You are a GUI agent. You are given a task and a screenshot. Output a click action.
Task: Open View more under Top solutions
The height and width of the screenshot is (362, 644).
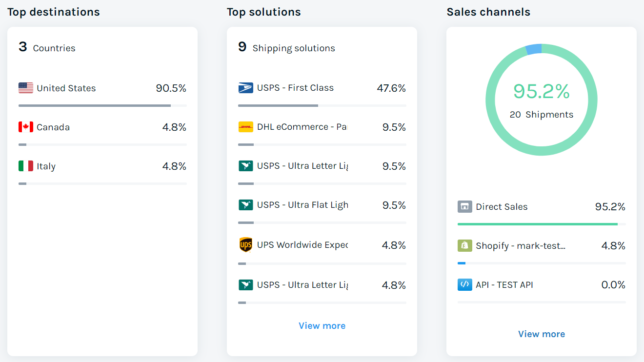tap(322, 326)
